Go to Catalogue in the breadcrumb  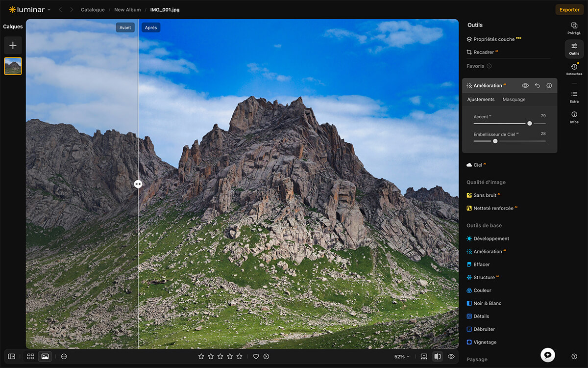click(x=93, y=10)
